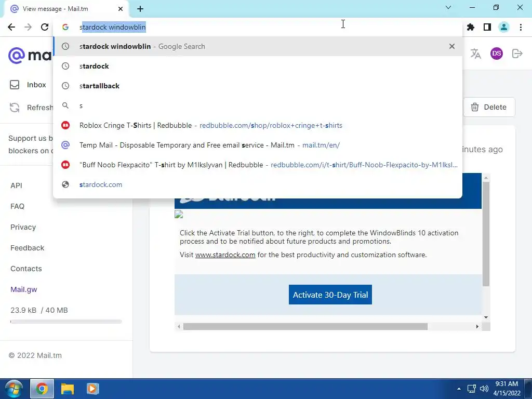The width and height of the screenshot is (532, 399).
Task: Click the '© 2022 Mail.tm' footer text
Action: (35, 355)
